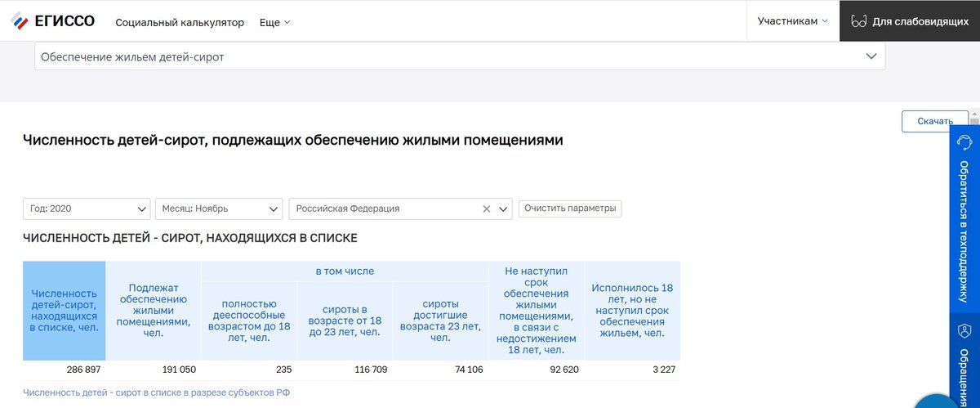Select the value 286 897
Image resolution: width=980 pixels, height=408 pixels.
(x=83, y=370)
